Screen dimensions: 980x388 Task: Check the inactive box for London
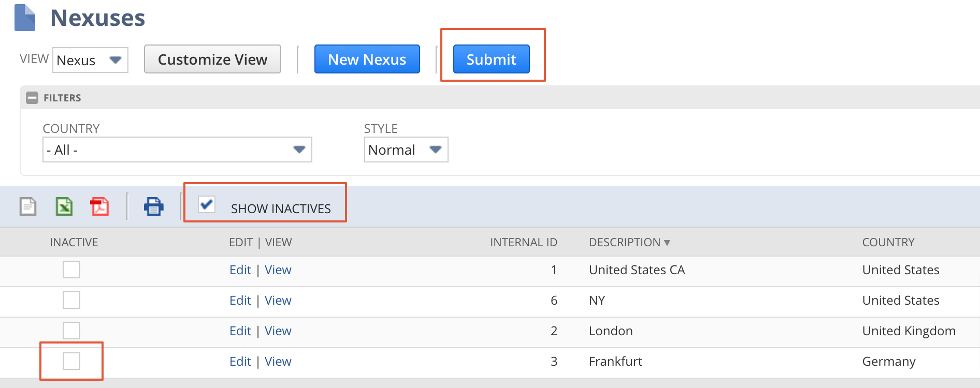coord(71,331)
